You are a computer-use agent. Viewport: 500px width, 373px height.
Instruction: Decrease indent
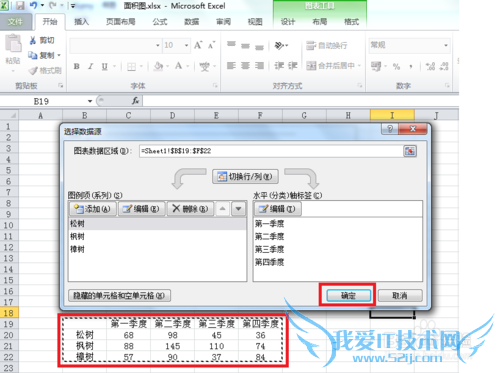click(279, 66)
